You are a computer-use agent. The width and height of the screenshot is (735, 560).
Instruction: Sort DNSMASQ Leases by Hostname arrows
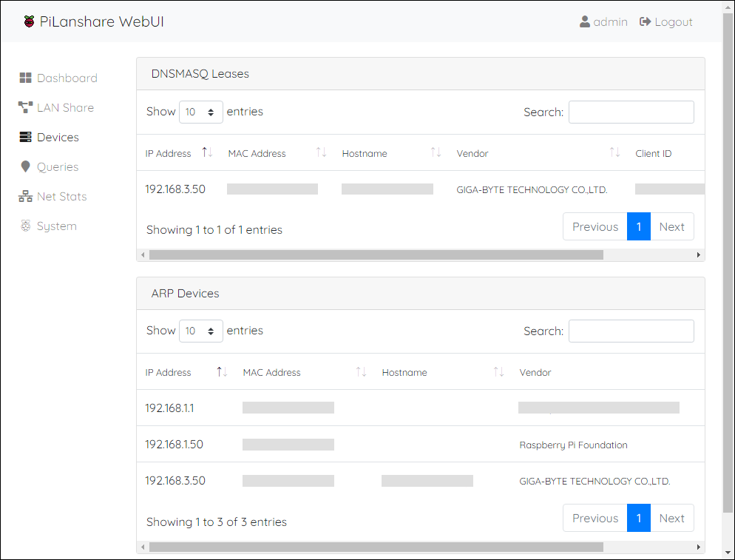(x=436, y=152)
